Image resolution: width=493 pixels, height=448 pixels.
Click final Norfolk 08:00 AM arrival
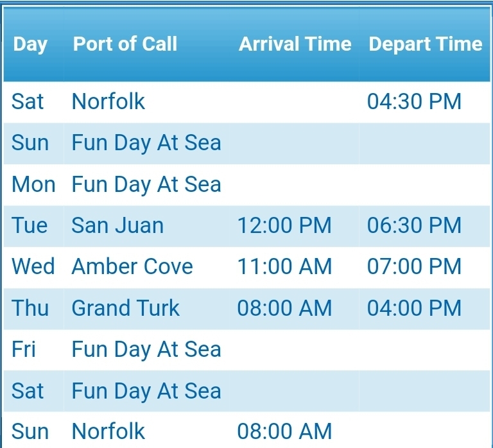pos(284,431)
